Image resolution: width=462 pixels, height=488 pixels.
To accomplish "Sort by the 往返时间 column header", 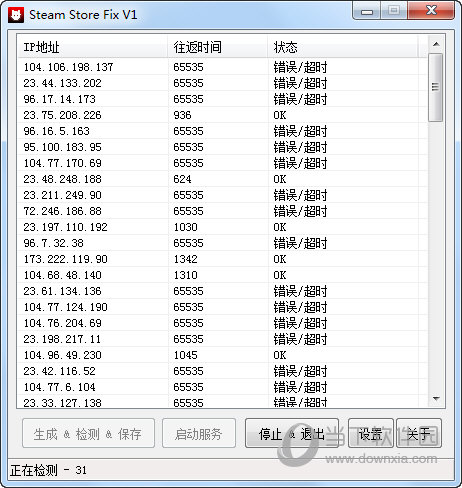I will 218,47.
